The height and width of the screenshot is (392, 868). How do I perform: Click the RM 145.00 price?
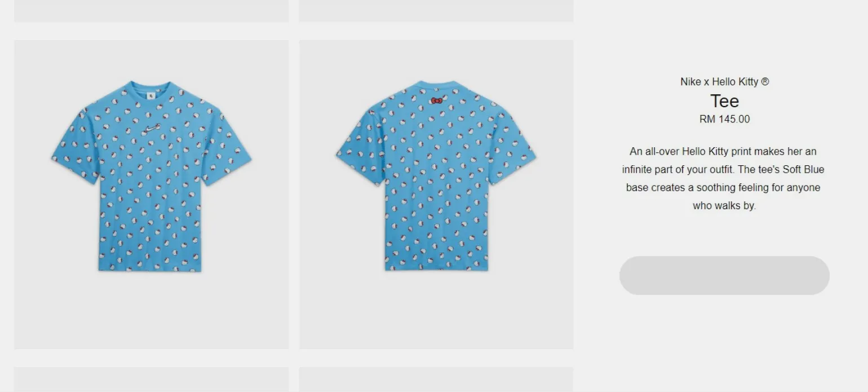pos(724,119)
